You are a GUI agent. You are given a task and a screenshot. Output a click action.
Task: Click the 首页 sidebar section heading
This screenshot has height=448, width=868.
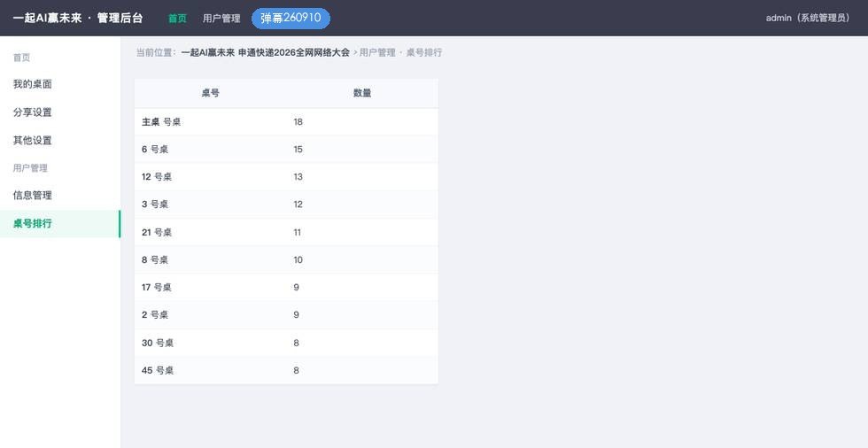click(x=21, y=58)
